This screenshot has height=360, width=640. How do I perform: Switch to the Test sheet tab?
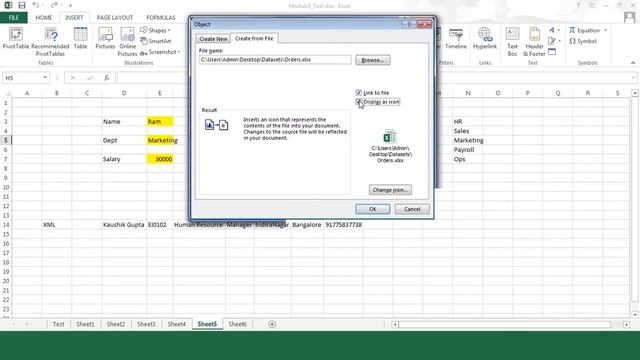58,324
